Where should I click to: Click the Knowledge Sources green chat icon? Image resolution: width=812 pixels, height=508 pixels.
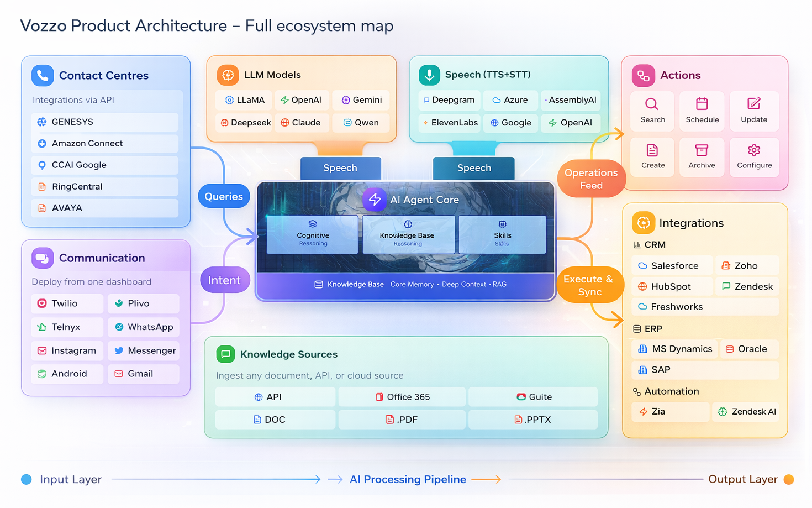(x=225, y=354)
